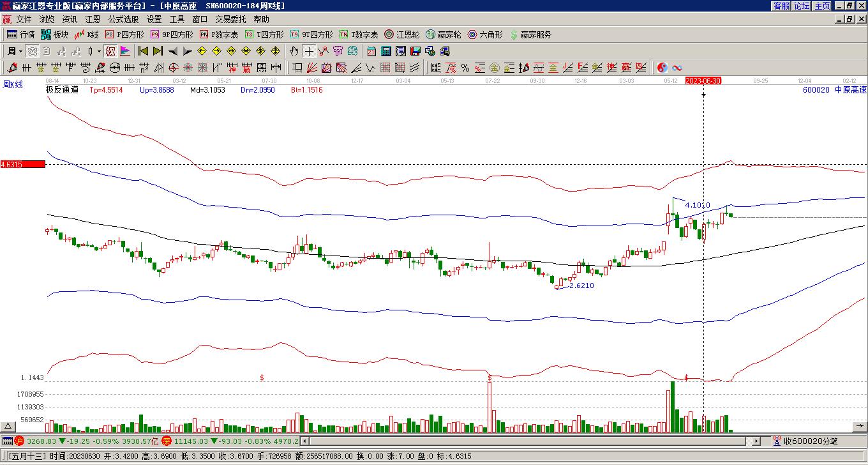Screen dimensions: 868x465
Task: Click the 600020 中原高速 stock label
Action: tap(835, 90)
